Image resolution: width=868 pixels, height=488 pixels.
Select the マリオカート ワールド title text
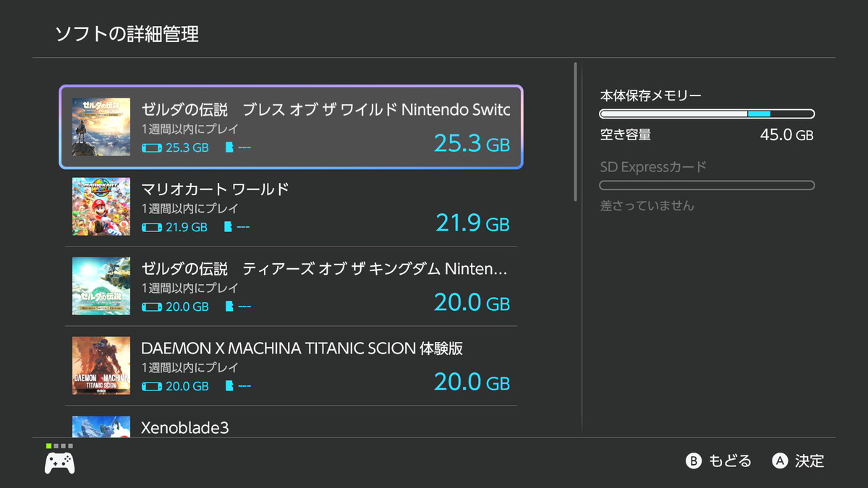coord(215,189)
